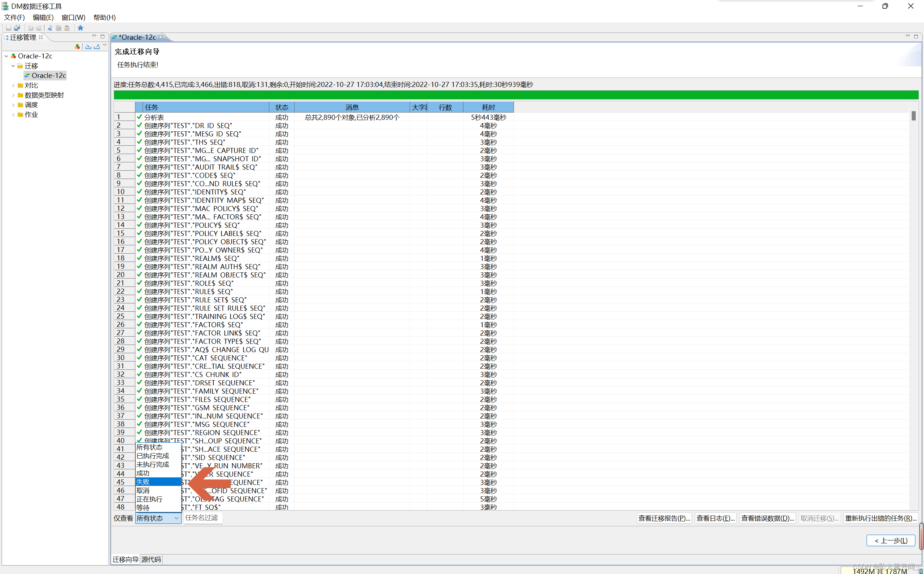
Task: Maximize the Oracle-12c editor area
Action: [916, 36]
